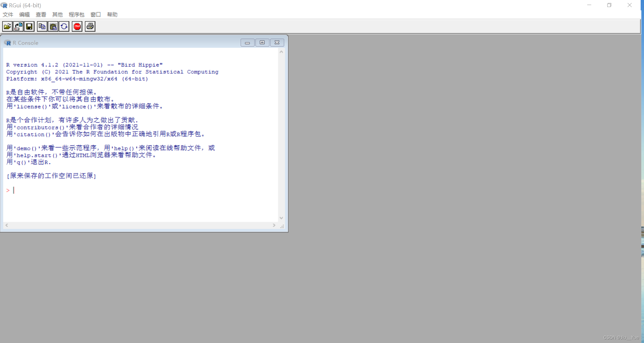Click the console scroll right arrow
644x343 pixels.
tap(274, 225)
